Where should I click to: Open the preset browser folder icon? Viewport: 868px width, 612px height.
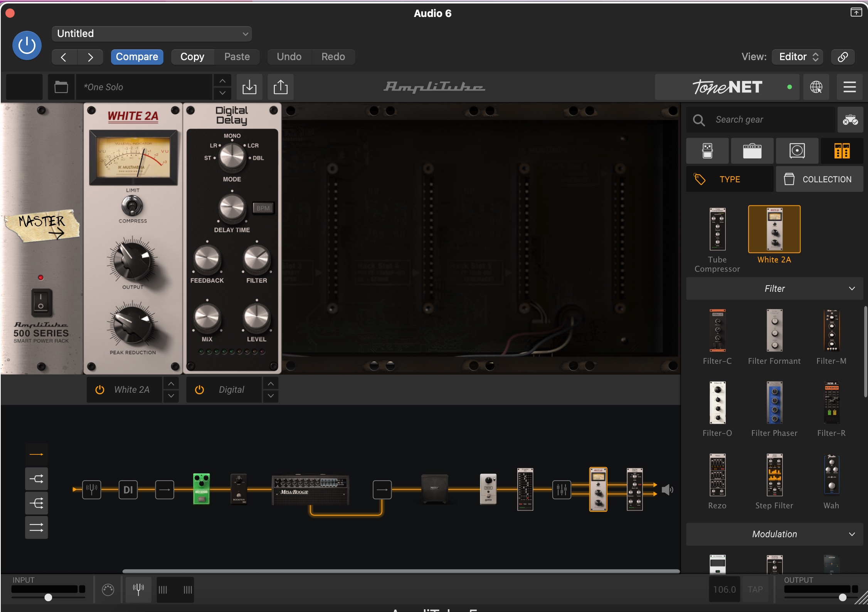click(x=61, y=87)
